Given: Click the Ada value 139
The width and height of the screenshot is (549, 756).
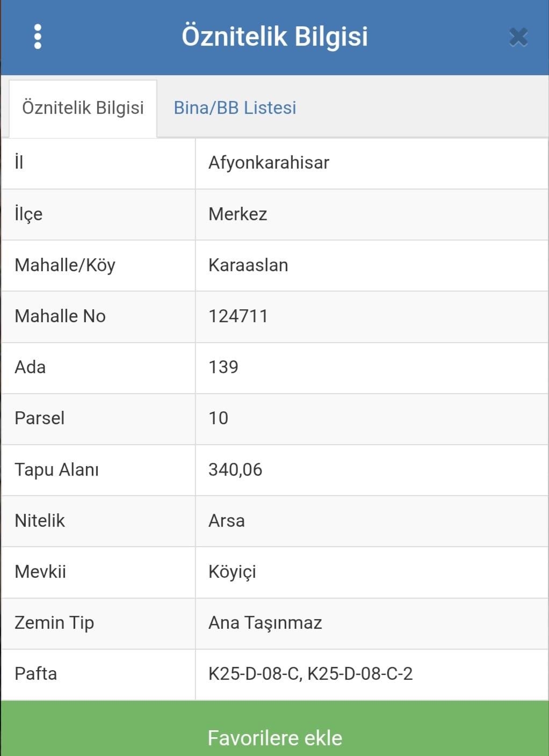Looking at the screenshot, I should pyautogui.click(x=223, y=367).
